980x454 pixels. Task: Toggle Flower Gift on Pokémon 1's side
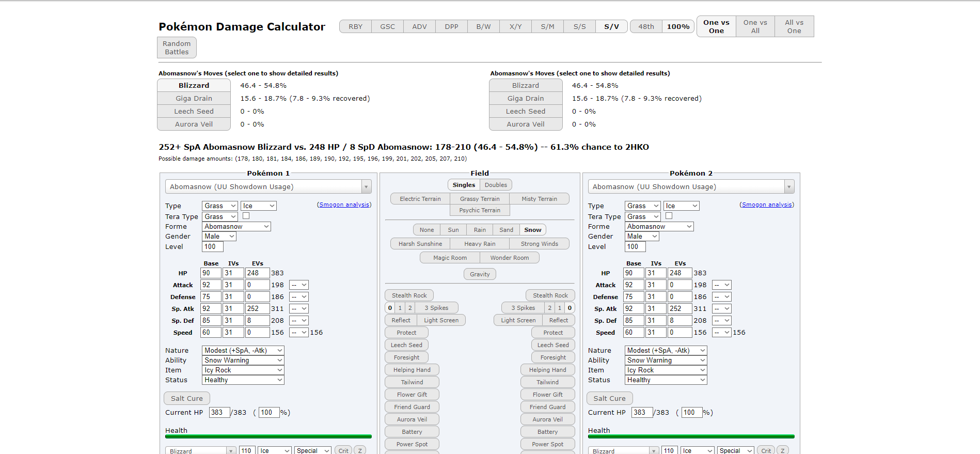pos(412,395)
